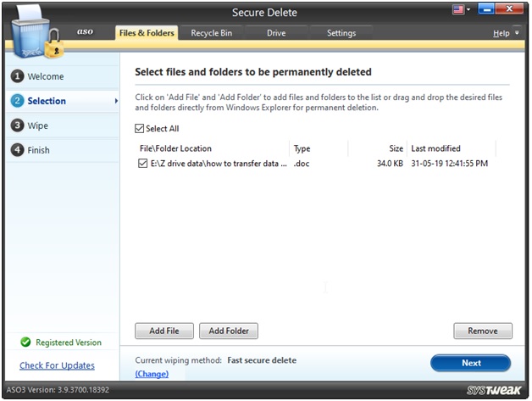Click the '.doc' type cell
The height and width of the screenshot is (401, 532).
coord(302,164)
